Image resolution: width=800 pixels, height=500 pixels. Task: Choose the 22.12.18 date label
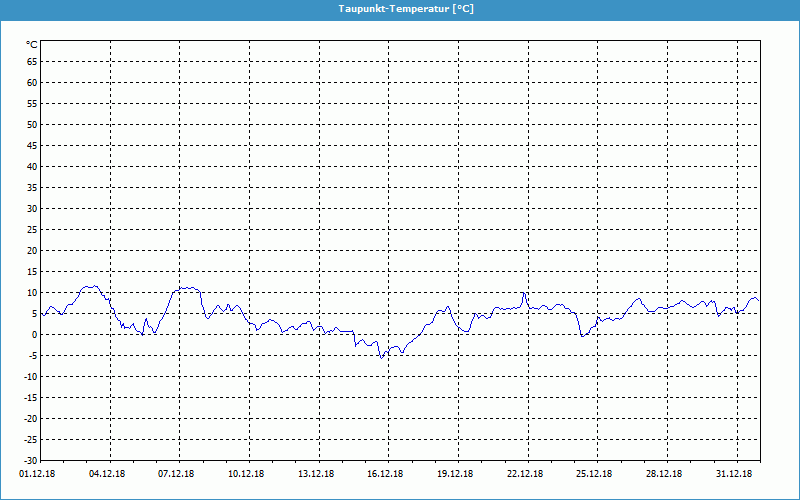click(525, 474)
